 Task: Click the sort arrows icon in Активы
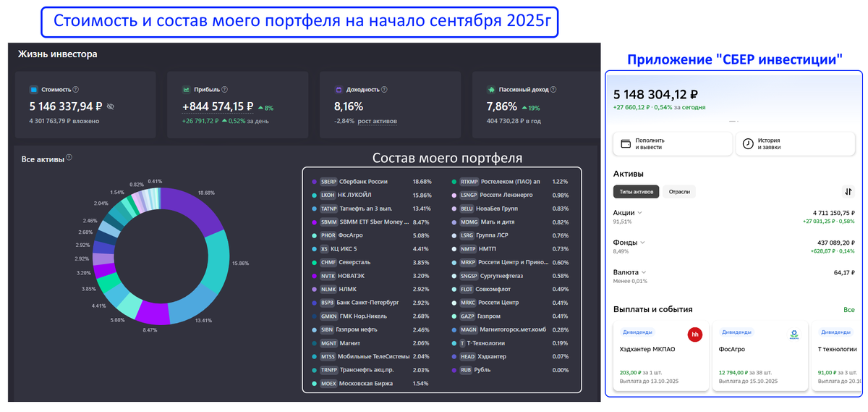tap(848, 192)
